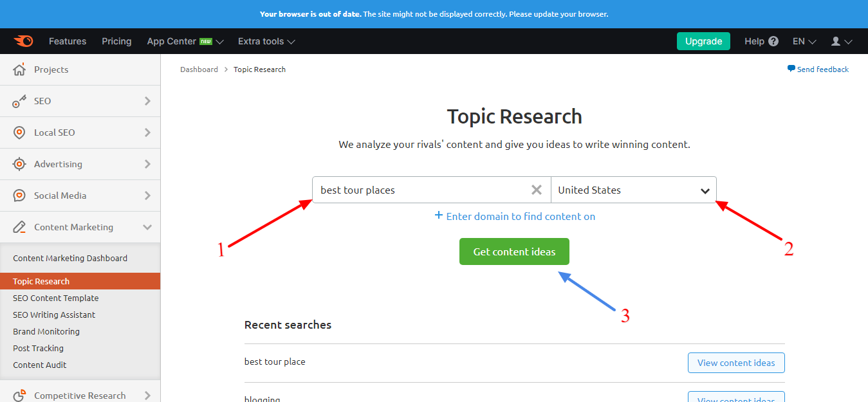Click the best tour place recent search
The image size is (868, 402).
tap(275, 361)
